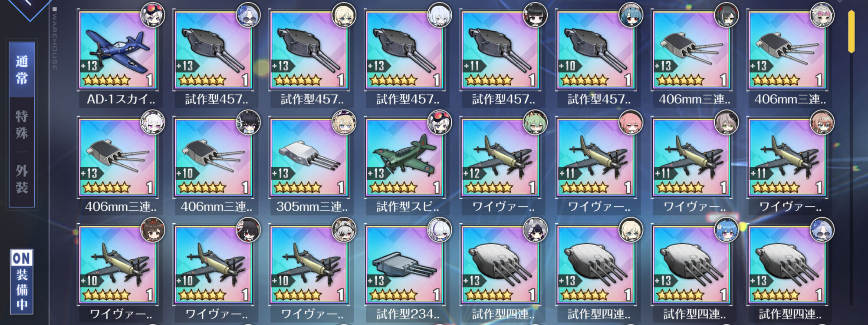This screenshot has width=868, height=325.
Task: Pick Wyvern +11 equipped by pink-haired girl
Action: tap(595, 157)
